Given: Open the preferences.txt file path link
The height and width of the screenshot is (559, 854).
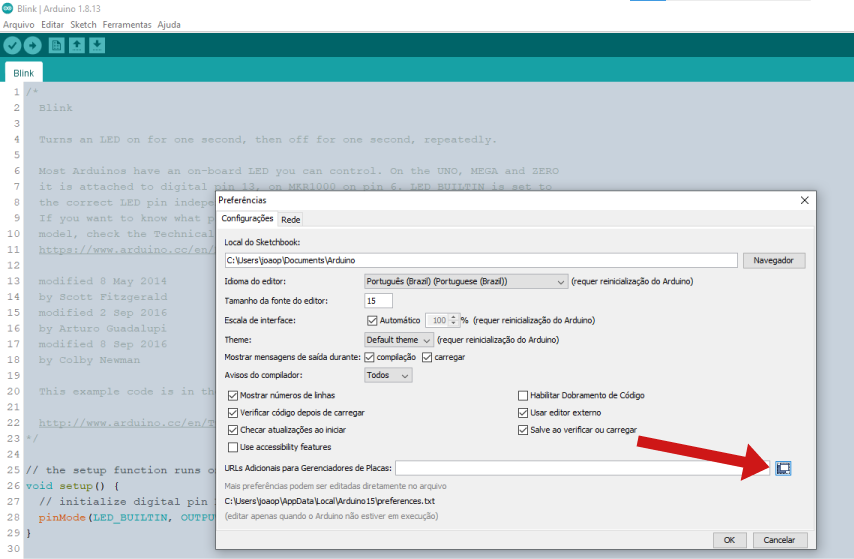Looking at the screenshot, I should pyautogui.click(x=330, y=501).
